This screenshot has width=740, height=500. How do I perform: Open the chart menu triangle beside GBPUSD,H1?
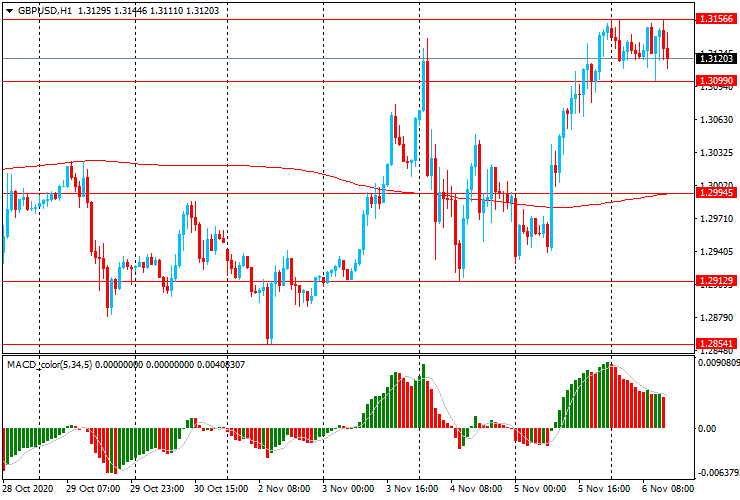(x=9, y=11)
